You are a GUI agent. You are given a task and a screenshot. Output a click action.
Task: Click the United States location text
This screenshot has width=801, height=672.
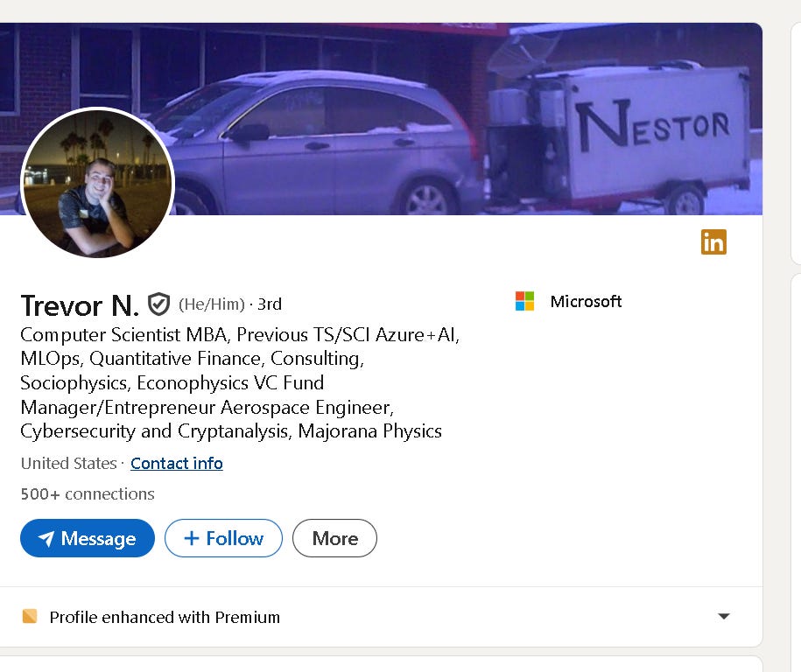[69, 463]
